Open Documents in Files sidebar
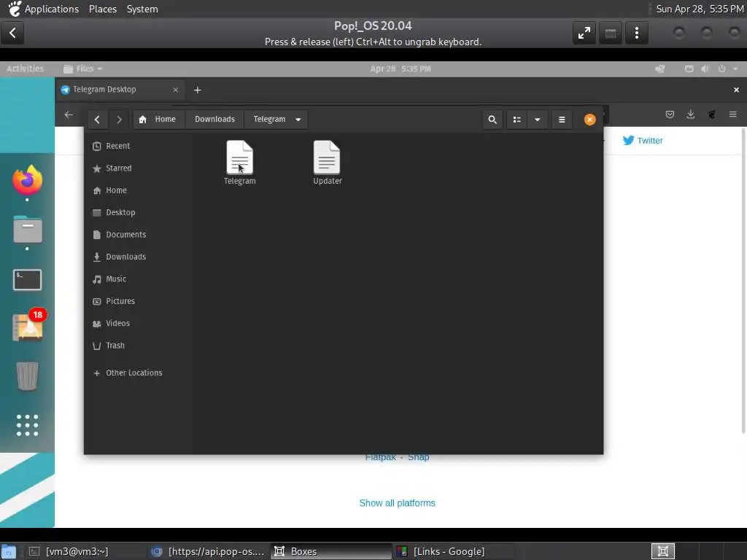The height and width of the screenshot is (560, 747). click(x=138, y=235)
